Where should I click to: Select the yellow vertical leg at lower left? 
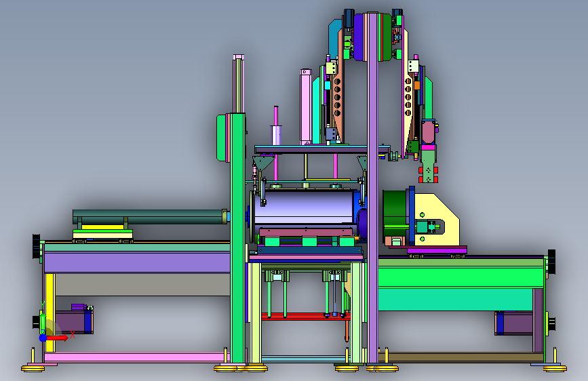pyautogui.click(x=50, y=313)
